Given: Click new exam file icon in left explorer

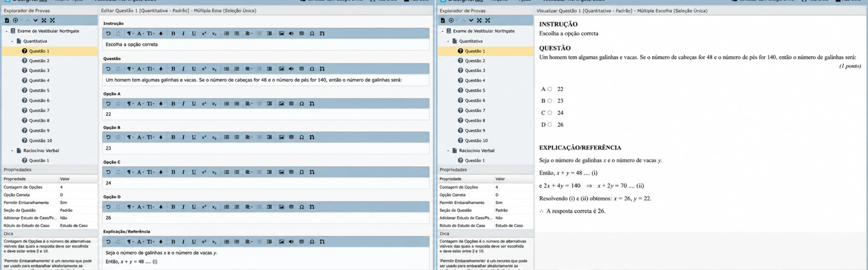Looking at the screenshot, I should [7, 20].
